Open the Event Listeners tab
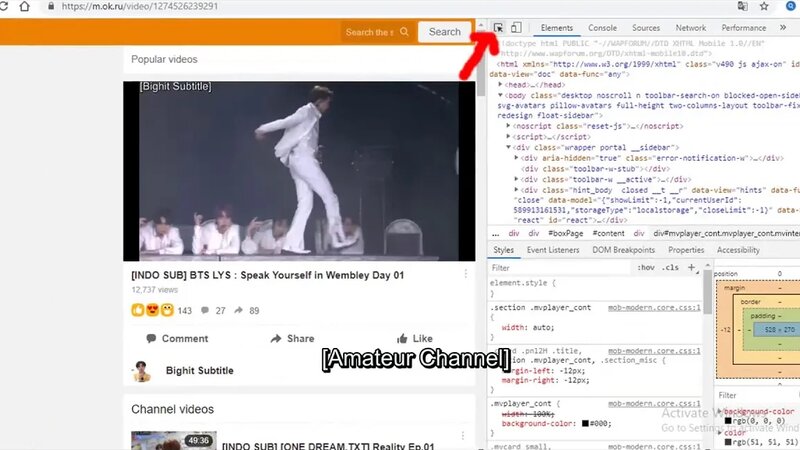800x450 pixels. point(553,250)
